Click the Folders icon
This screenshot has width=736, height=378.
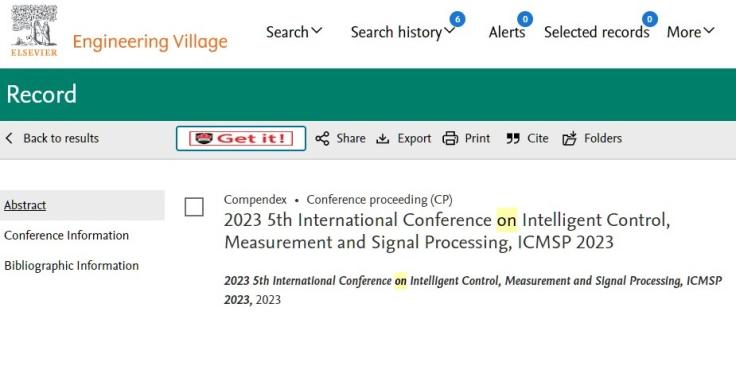pyautogui.click(x=569, y=139)
